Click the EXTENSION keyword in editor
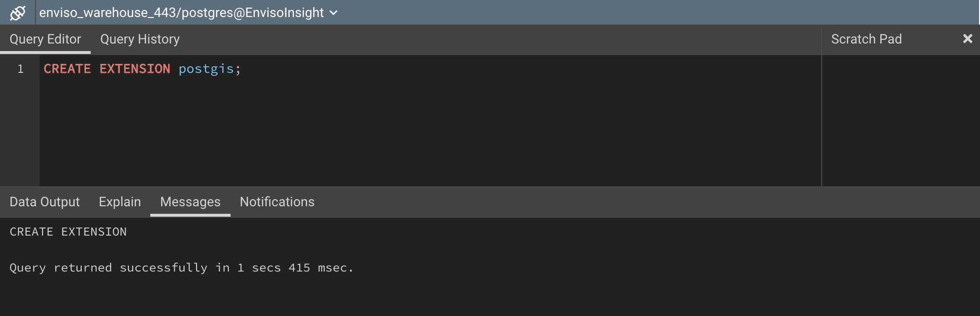Screen dimensions: 980x316 pos(135,69)
